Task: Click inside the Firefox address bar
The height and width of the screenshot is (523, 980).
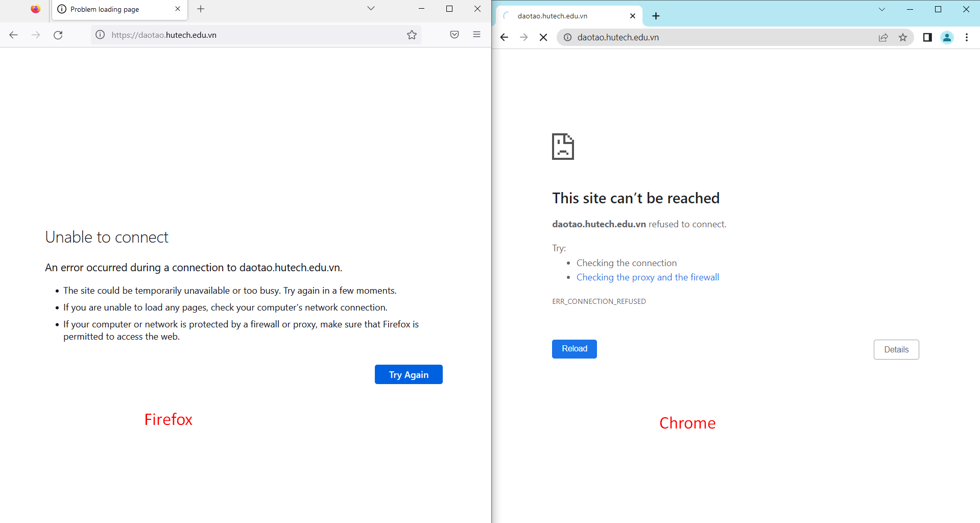Action: (230, 35)
